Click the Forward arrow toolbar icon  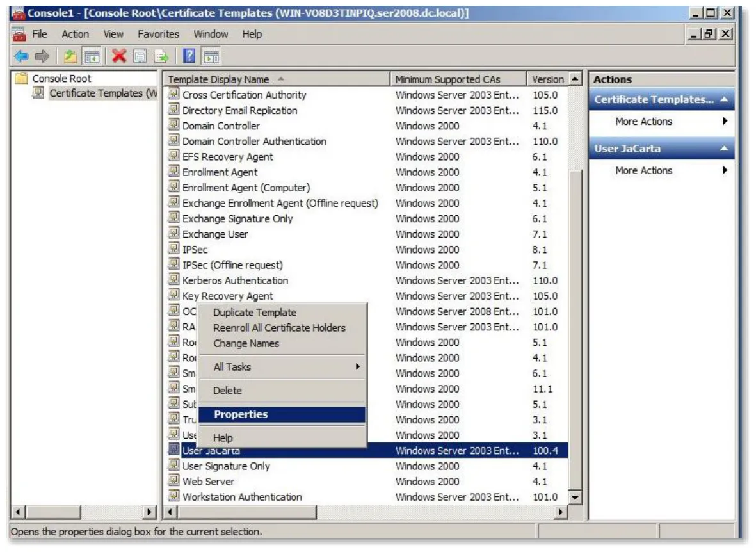[42, 56]
